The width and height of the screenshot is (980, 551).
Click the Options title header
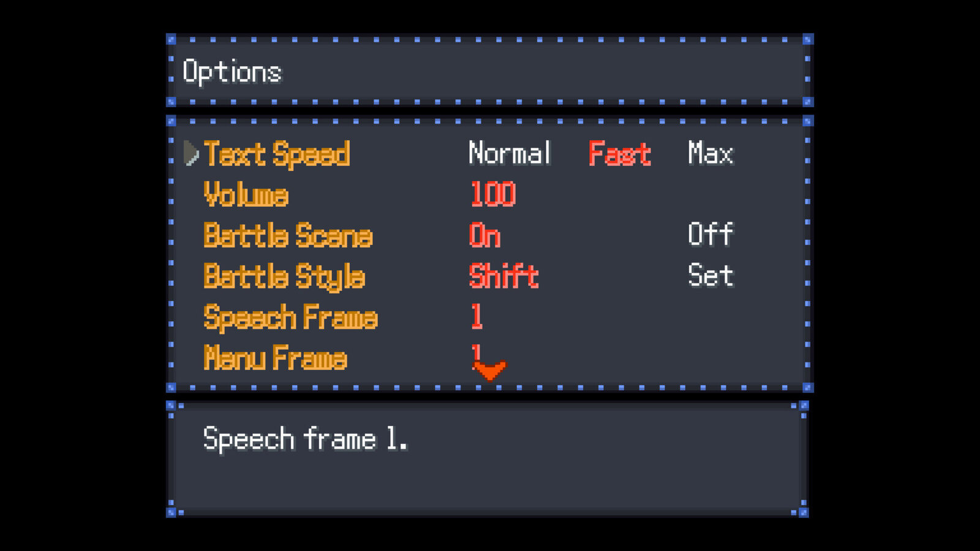point(232,72)
